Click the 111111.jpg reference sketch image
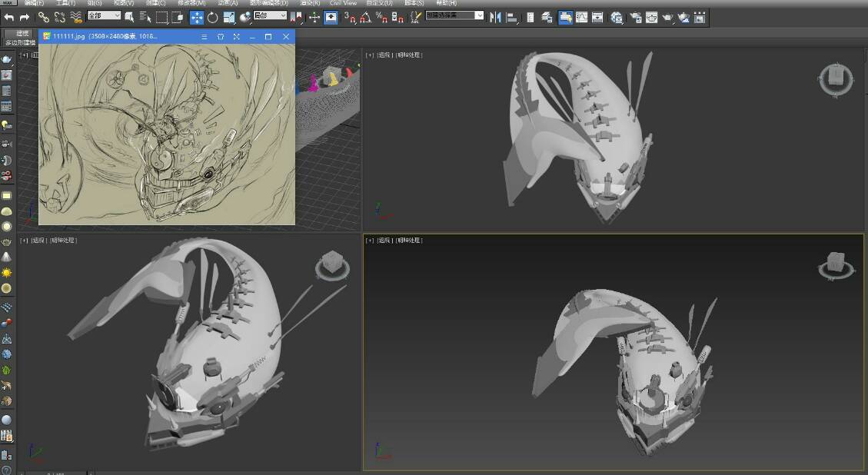Screen dimensions: 868x475 167,135
